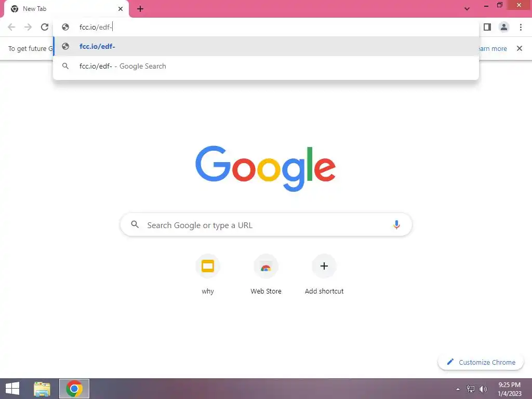Restore down the Chrome window

coord(499,5)
